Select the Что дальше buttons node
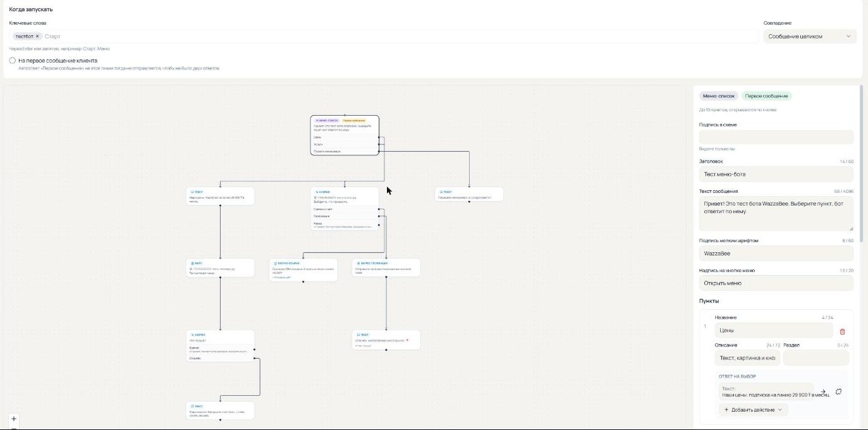Image resolution: width=868 pixels, height=430 pixels. [221, 346]
